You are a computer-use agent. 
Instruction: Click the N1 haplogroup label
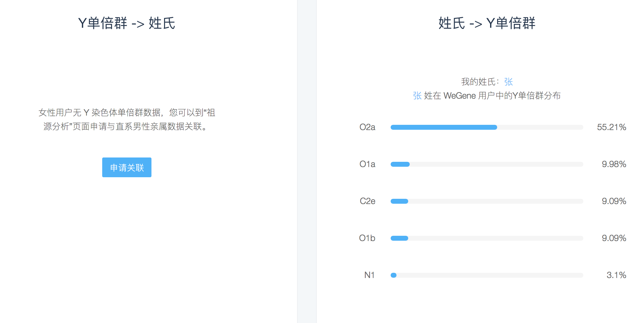click(369, 275)
